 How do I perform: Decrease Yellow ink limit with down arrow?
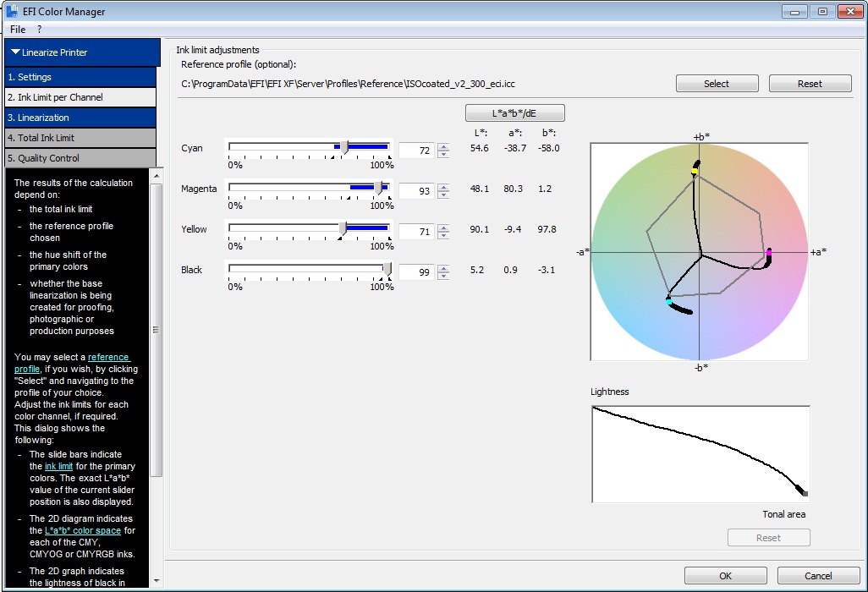[x=443, y=235]
